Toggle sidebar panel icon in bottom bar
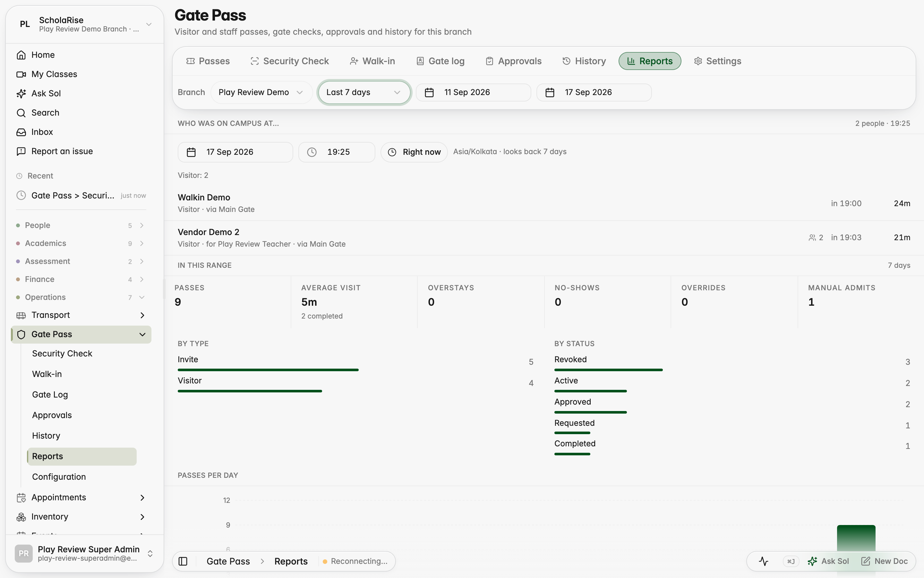 [x=183, y=561]
